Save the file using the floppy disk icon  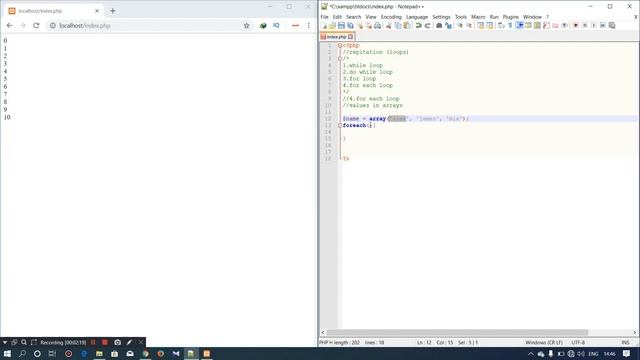(341, 26)
